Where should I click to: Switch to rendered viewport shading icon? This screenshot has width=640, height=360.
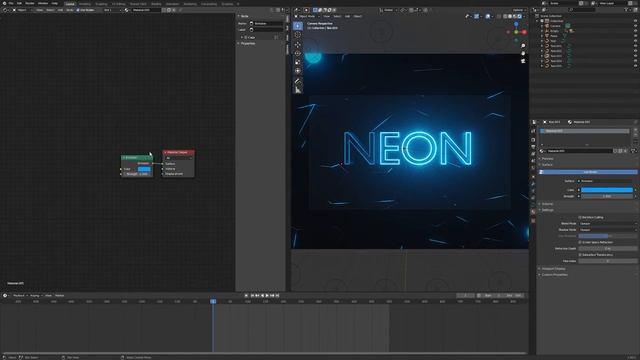pyautogui.click(x=519, y=16)
